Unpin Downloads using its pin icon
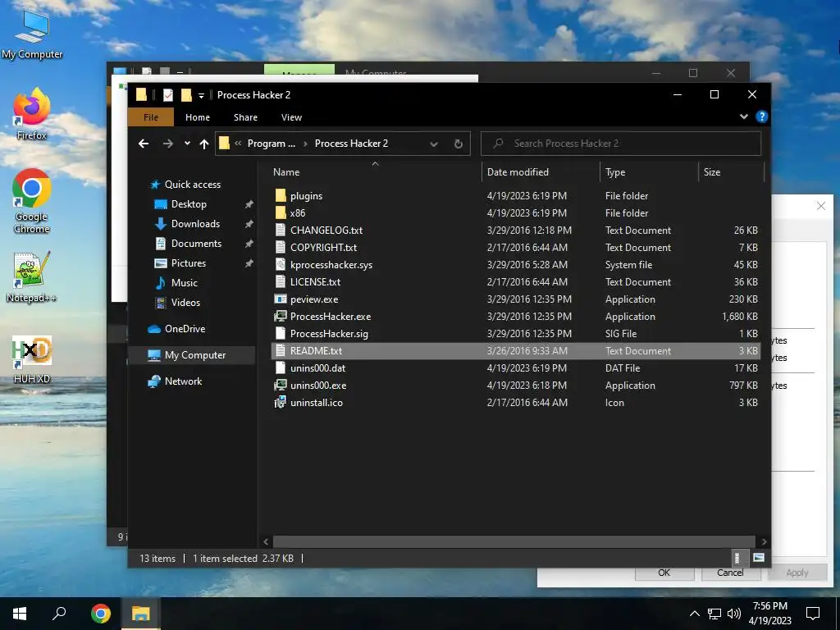The height and width of the screenshot is (630, 840). pos(249,224)
